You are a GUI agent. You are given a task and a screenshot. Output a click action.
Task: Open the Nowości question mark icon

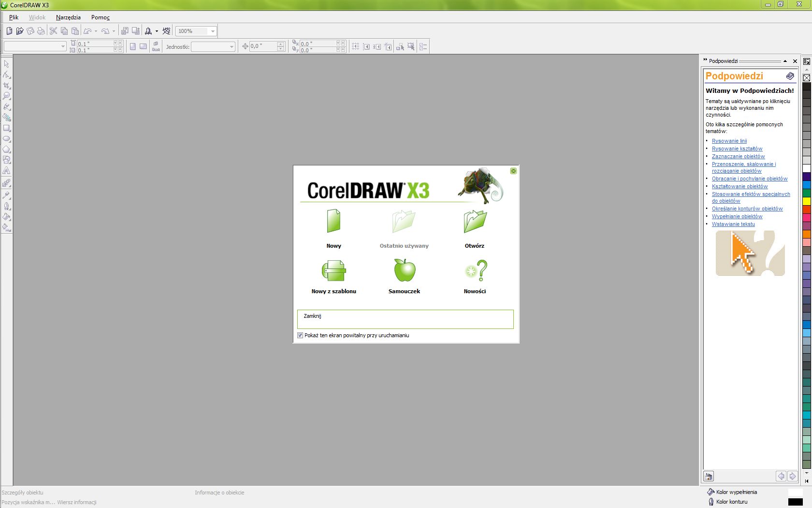coord(476,270)
